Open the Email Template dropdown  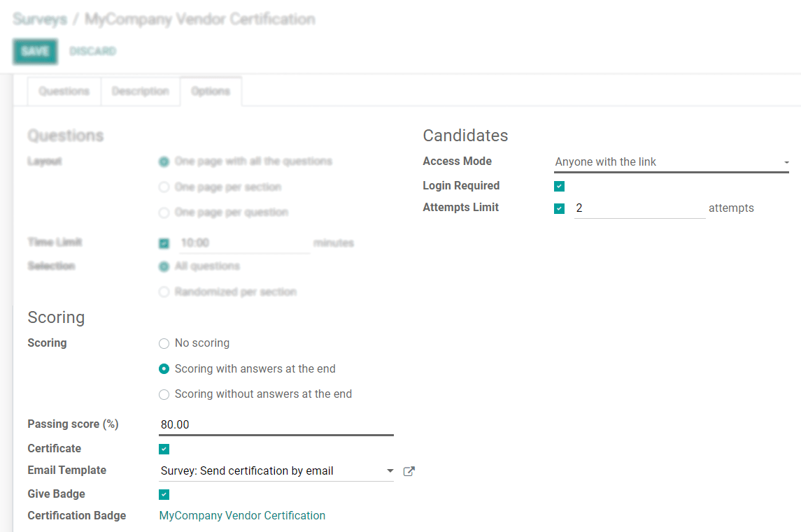click(x=276, y=470)
